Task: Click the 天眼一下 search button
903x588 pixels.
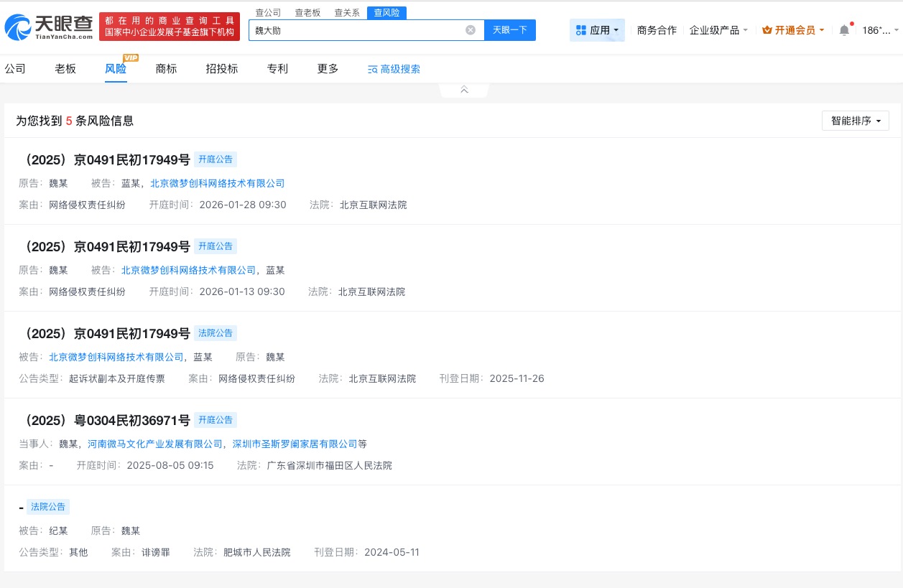Action: [510, 29]
